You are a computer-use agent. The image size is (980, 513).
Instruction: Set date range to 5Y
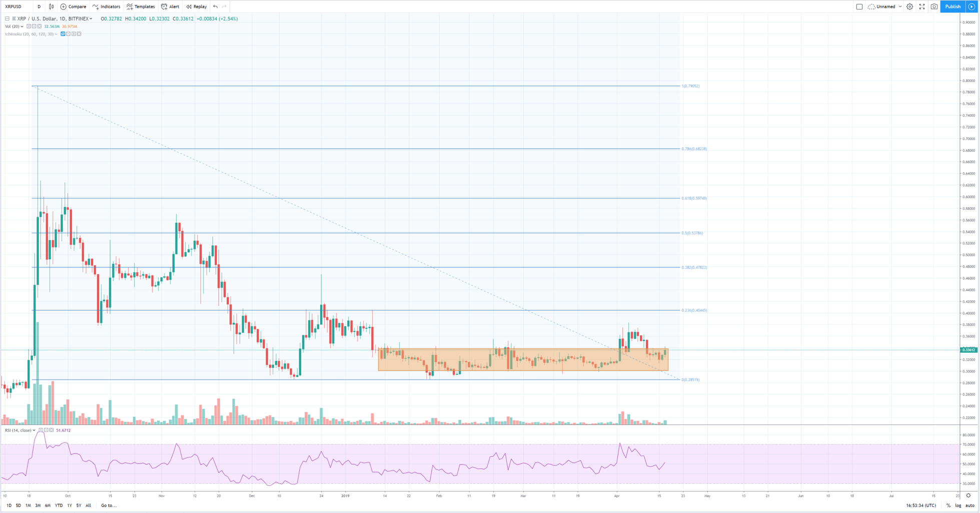tap(79, 505)
